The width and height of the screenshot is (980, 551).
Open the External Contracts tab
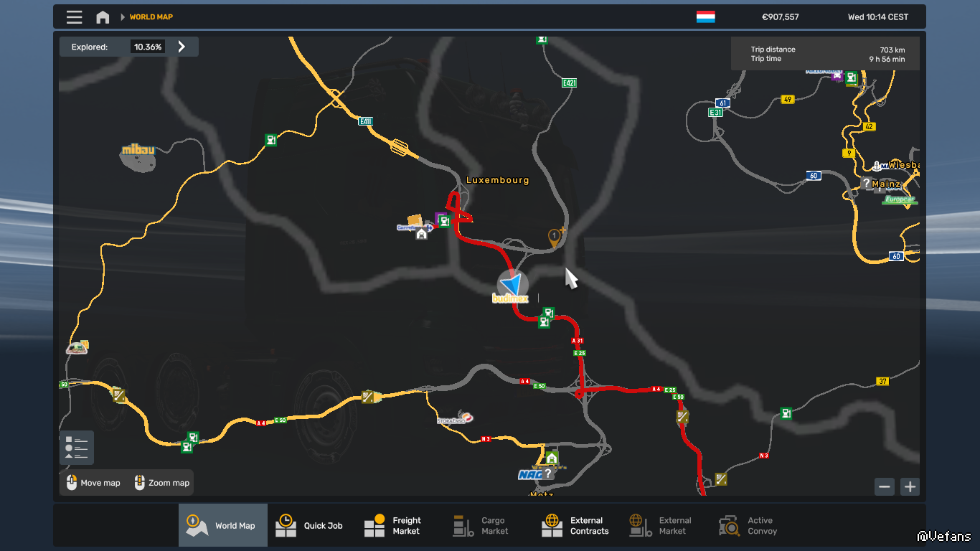[x=579, y=526]
